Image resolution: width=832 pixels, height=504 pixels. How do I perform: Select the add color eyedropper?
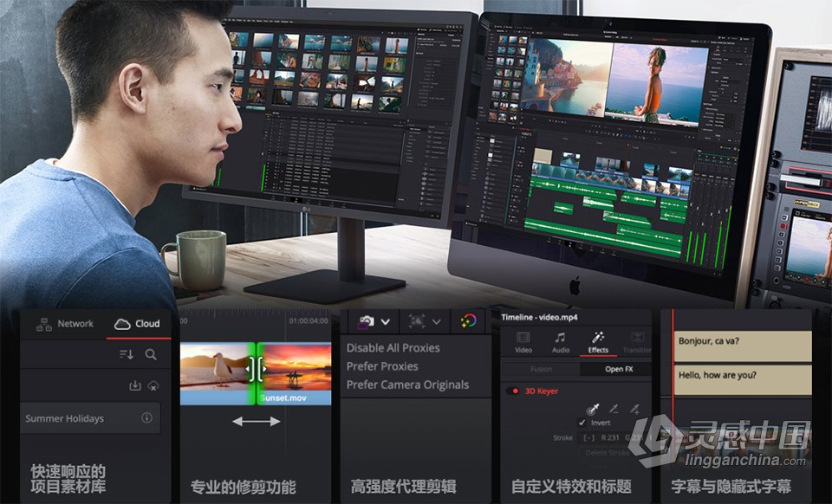pos(634,408)
